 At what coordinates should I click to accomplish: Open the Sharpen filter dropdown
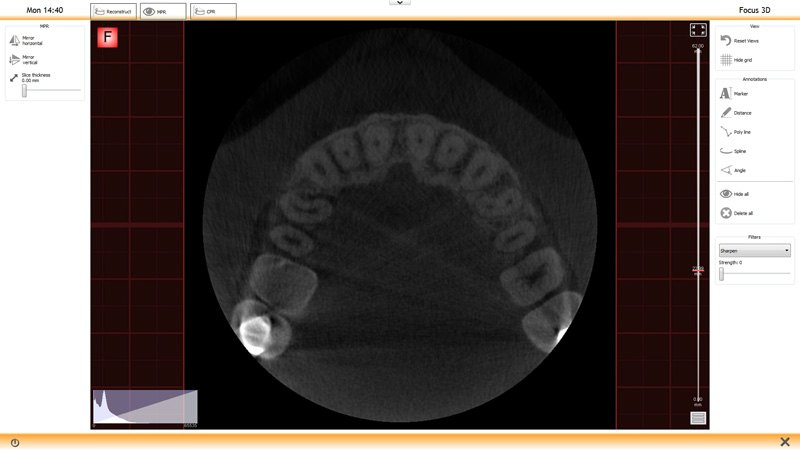coord(754,251)
